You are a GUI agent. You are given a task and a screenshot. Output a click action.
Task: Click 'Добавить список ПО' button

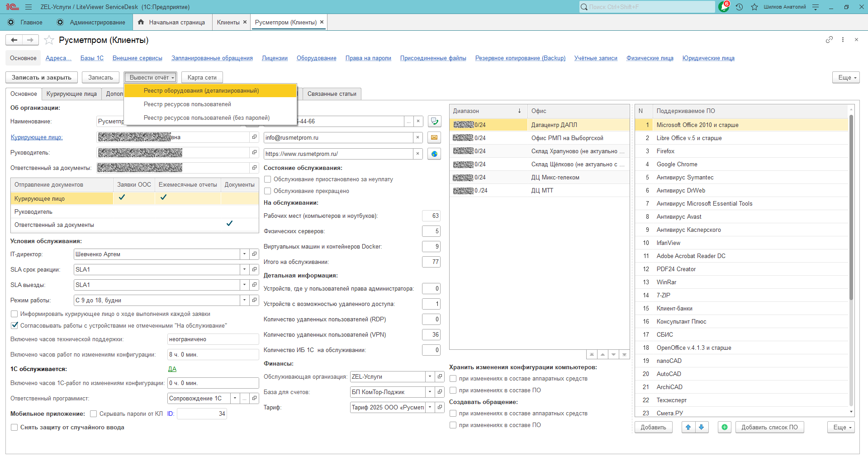pyautogui.click(x=769, y=427)
